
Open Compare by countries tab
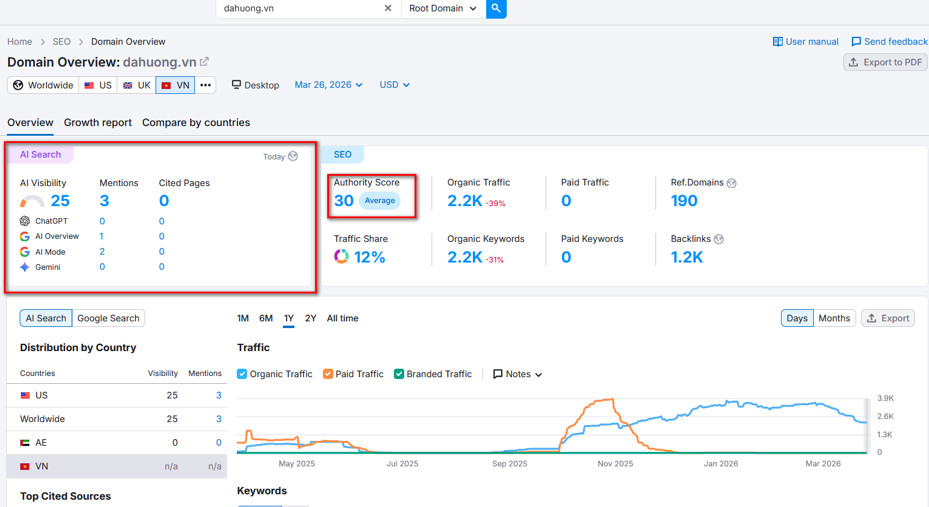[196, 123]
